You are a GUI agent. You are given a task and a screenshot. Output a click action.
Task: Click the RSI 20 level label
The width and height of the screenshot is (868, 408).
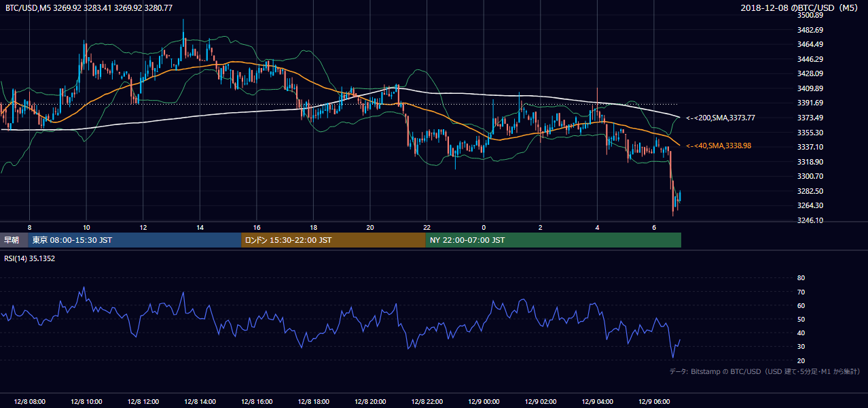801,360
